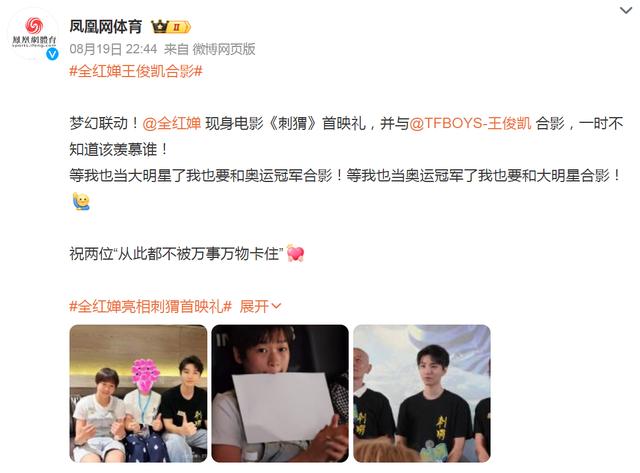Click the blue verified V badge

[x=52, y=54]
